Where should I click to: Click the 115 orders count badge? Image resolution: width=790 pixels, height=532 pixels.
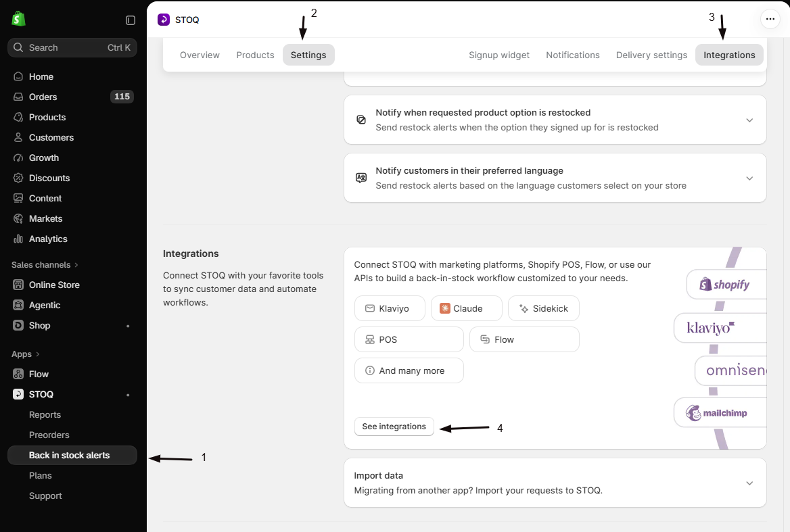tap(122, 97)
